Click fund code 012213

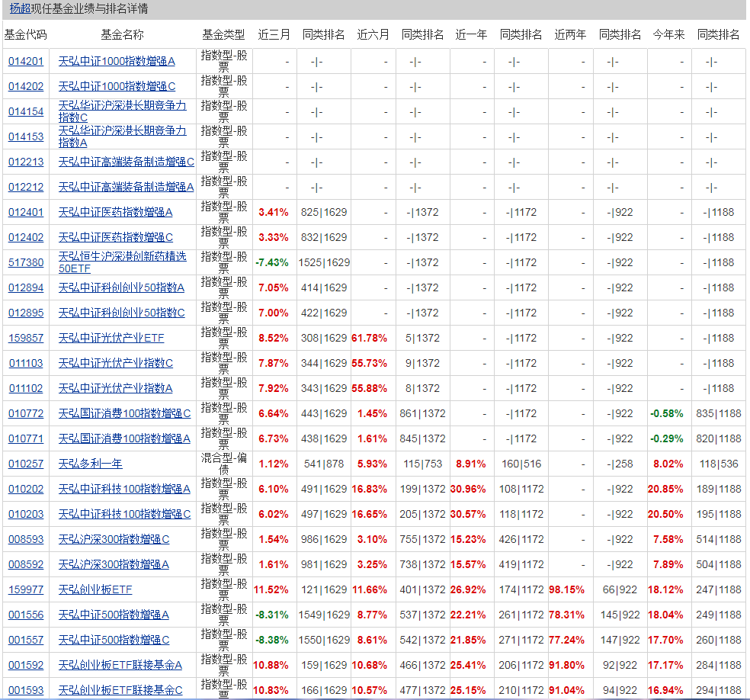pos(26,162)
